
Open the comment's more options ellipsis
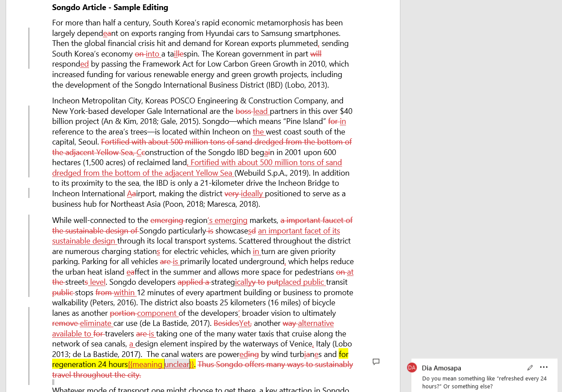coord(544,367)
